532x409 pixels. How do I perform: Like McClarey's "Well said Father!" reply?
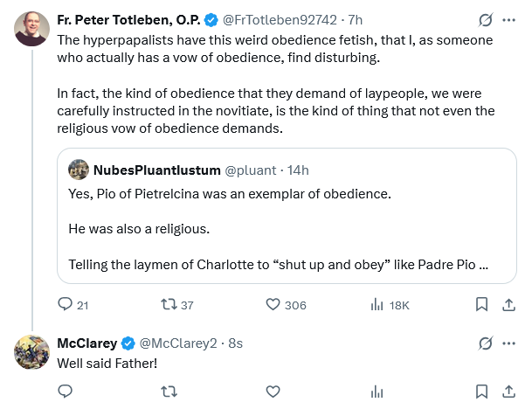pos(273,392)
